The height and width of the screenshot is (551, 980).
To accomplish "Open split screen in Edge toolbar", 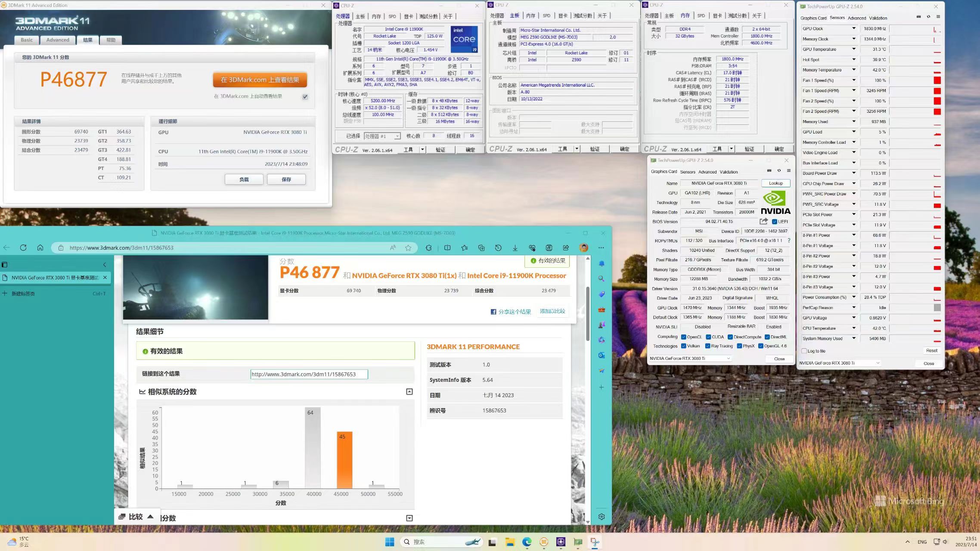I will [x=447, y=248].
